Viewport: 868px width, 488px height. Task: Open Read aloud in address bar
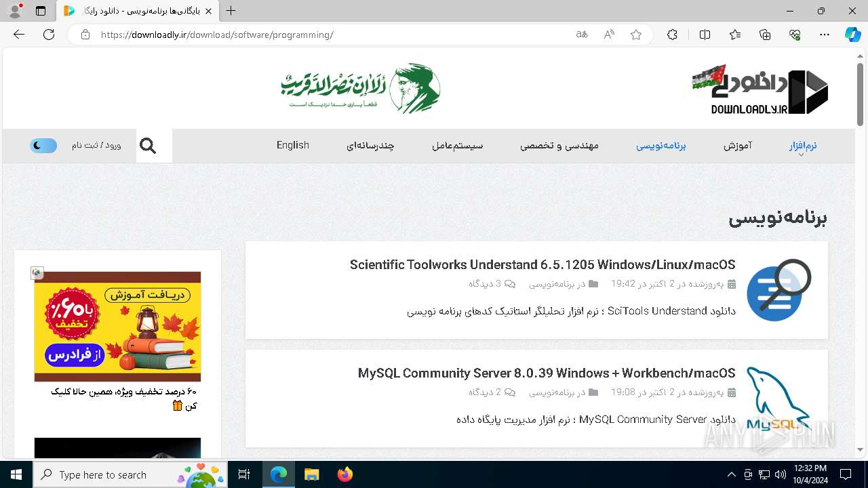coord(609,35)
